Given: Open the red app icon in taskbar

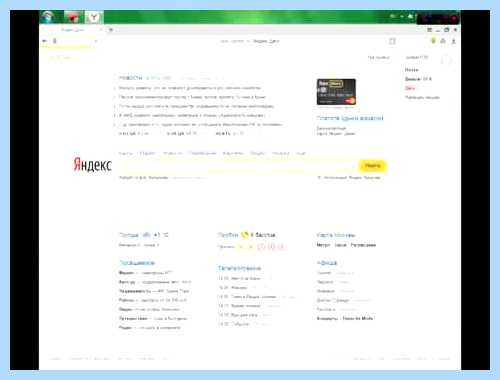Looking at the screenshot, I should (73, 17).
